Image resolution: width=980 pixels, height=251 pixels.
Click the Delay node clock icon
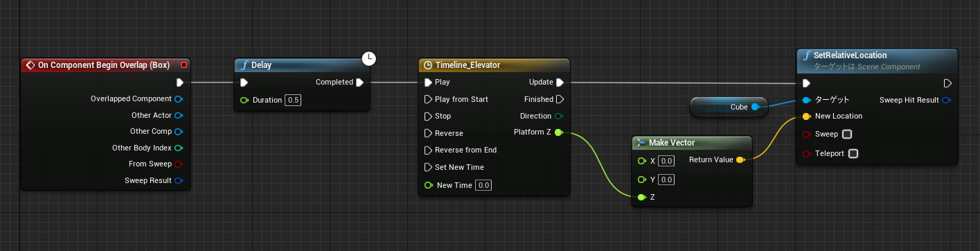[x=369, y=58]
